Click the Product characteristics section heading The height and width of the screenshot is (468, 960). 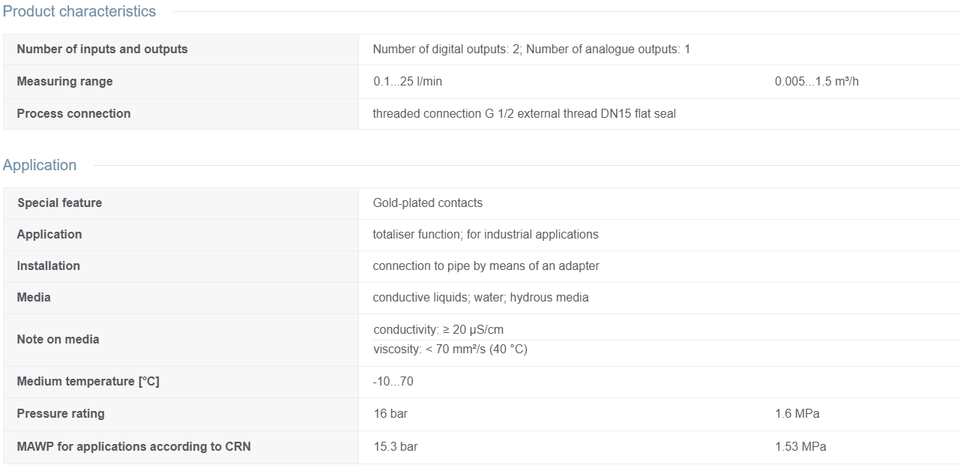tap(79, 11)
